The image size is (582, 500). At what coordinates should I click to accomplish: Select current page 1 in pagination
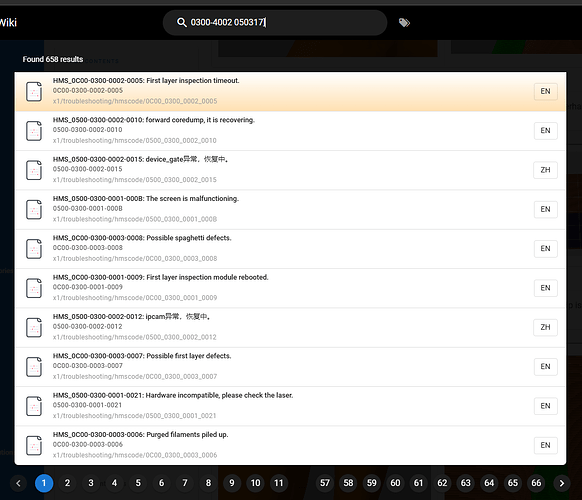click(44, 483)
